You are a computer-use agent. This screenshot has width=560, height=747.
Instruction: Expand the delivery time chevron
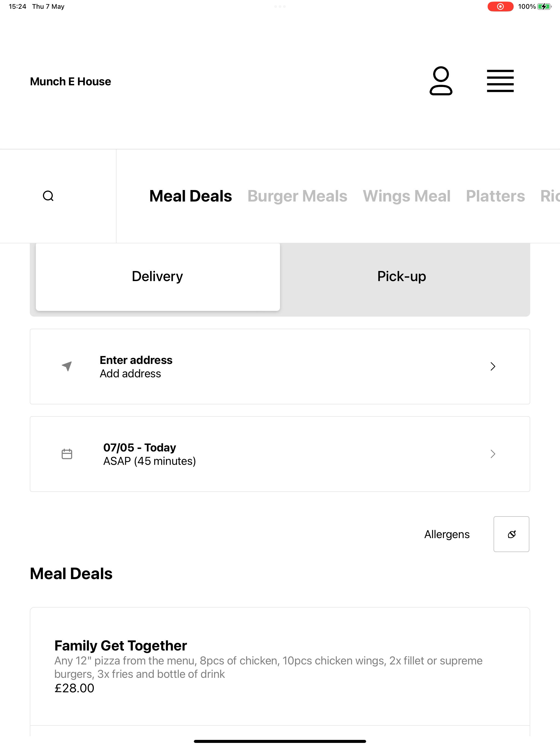click(x=493, y=454)
